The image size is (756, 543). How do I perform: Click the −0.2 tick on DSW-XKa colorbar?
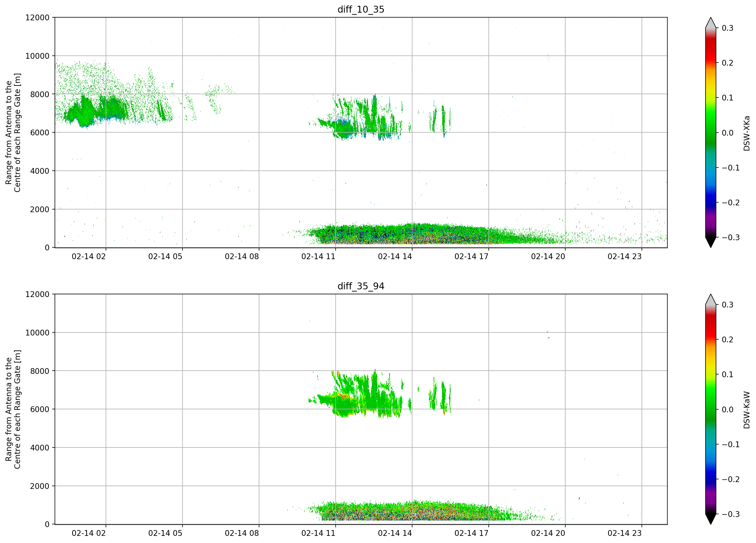pyautogui.click(x=731, y=203)
